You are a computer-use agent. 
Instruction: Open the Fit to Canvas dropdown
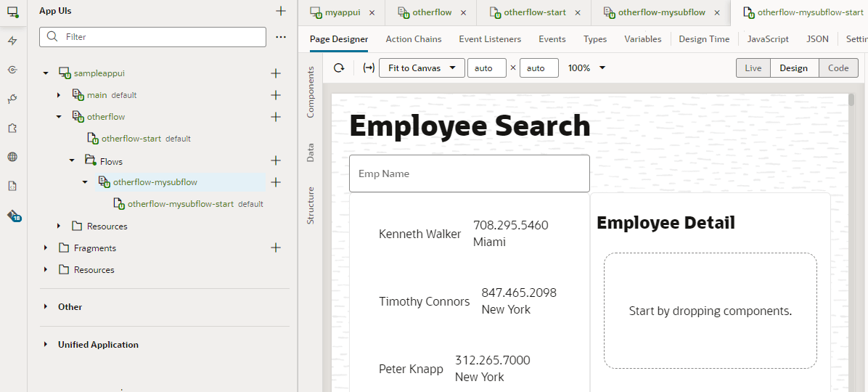coord(422,68)
